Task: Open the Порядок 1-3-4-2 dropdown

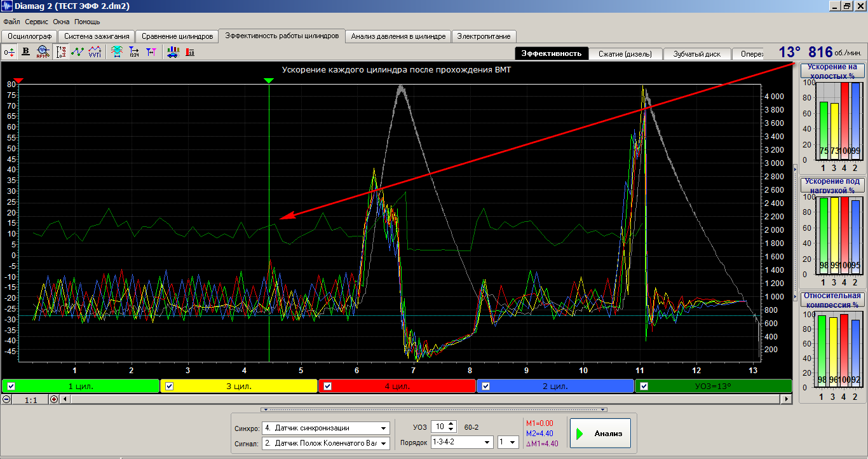Action: (487, 442)
